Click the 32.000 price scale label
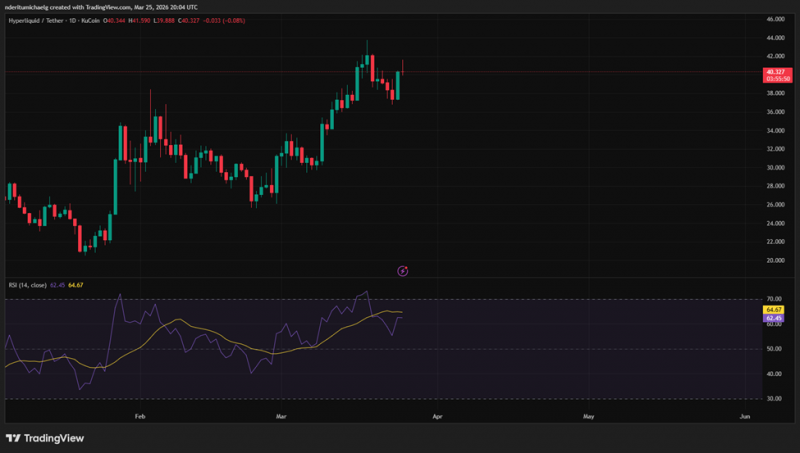The width and height of the screenshot is (800, 453). tap(776, 149)
